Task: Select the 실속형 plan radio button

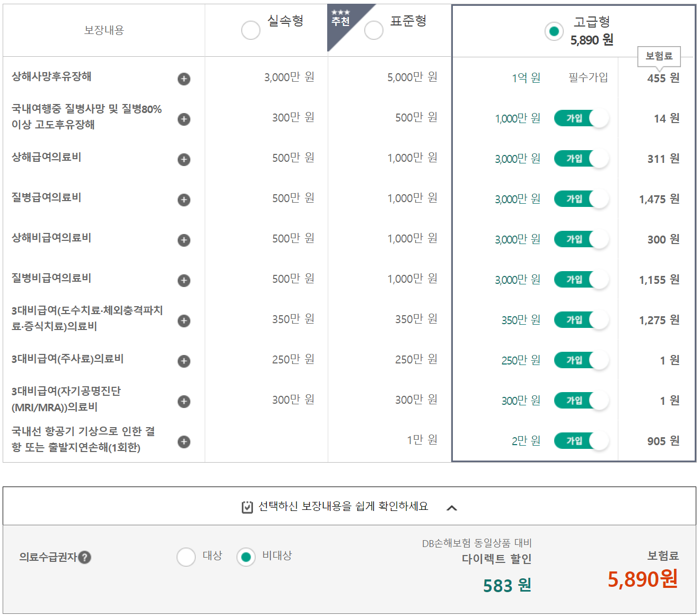Action: coord(251,30)
